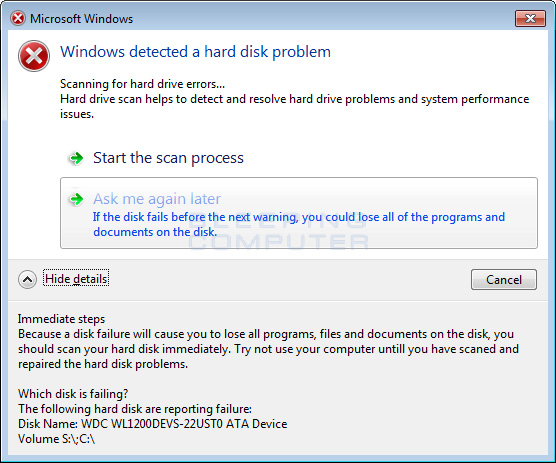The height and width of the screenshot is (463, 556).
Task: Cancel the hard disk problem dialog
Action: pos(504,280)
